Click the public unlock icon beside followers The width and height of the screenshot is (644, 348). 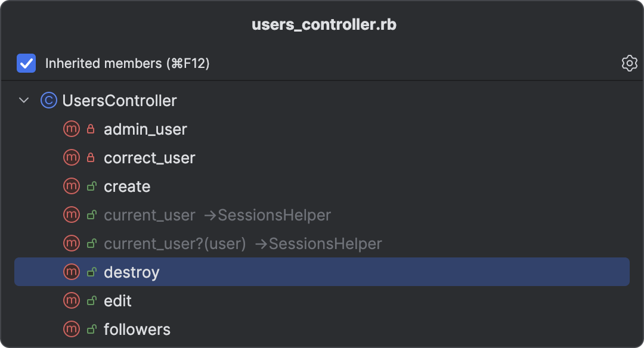91,330
